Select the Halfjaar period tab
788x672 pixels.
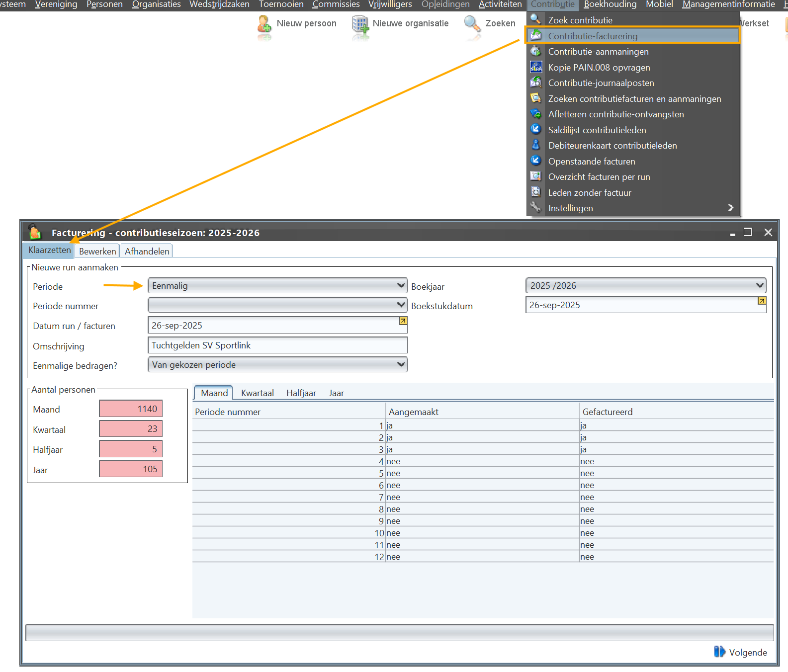(x=301, y=393)
